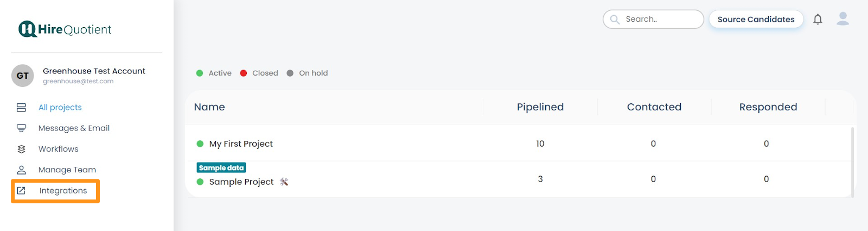
Task: Click the tools icon beside Sample Project
Action: tap(284, 182)
